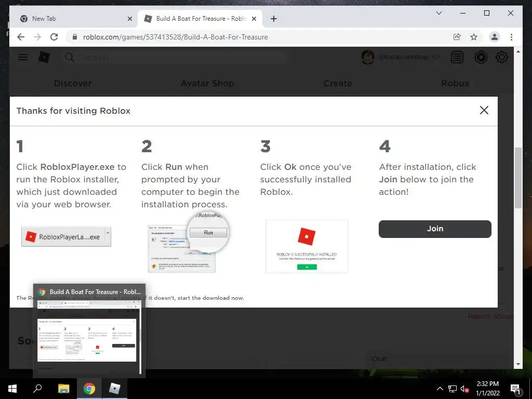532x399 pixels.
Task: Click the scrollbar up arrow
Action: [518, 51]
